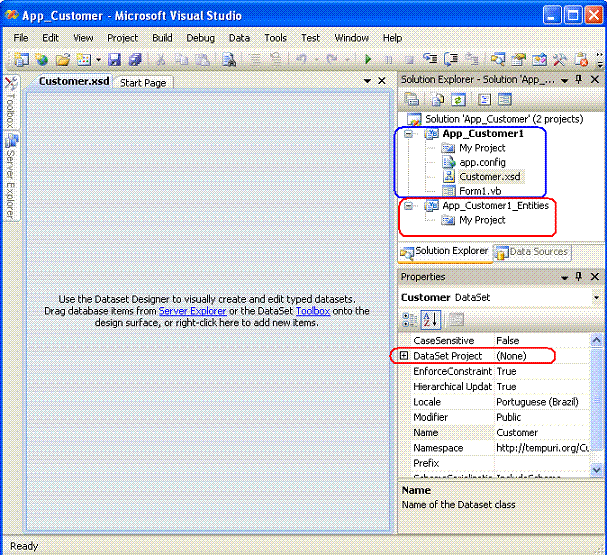Toggle auto-hide pin on Solution Explorer
607x555 pixels.
tap(579, 79)
